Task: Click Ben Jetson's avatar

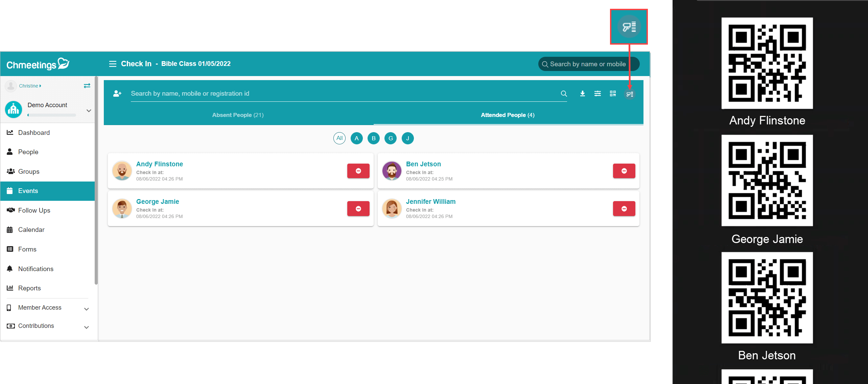Action: click(392, 171)
